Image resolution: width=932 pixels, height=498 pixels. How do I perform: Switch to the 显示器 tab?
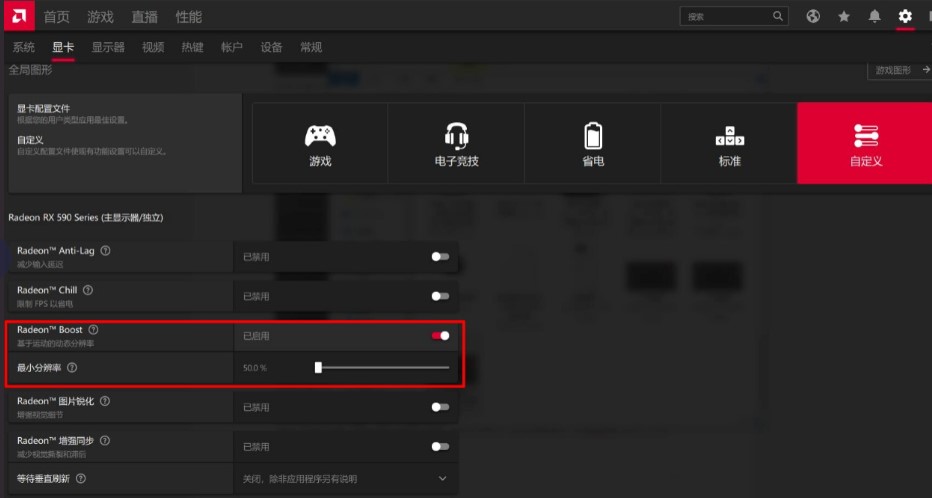108,48
